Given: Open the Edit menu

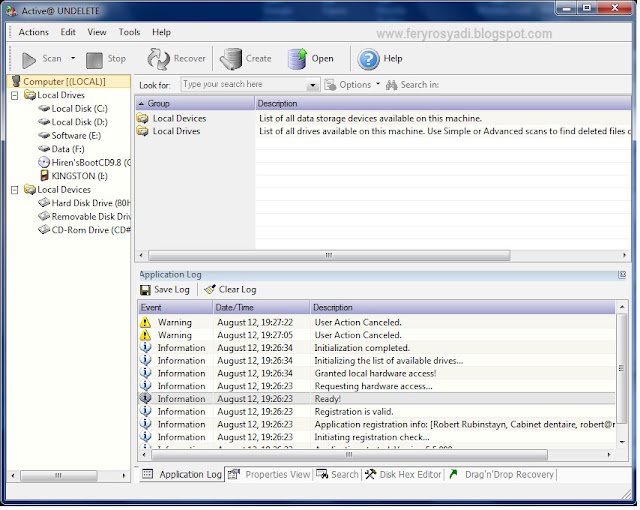Looking at the screenshot, I should [x=68, y=32].
